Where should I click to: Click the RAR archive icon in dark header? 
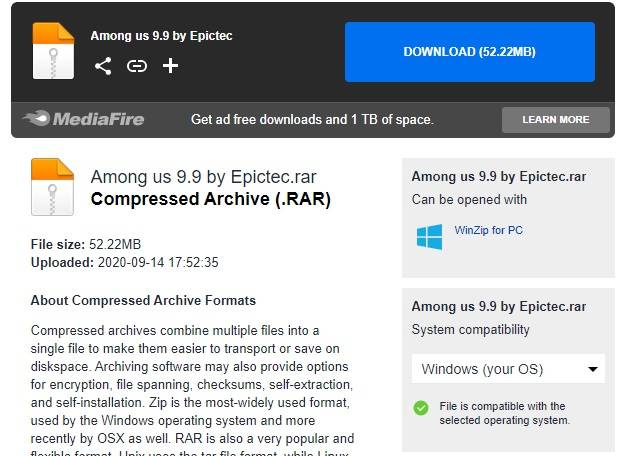53,51
